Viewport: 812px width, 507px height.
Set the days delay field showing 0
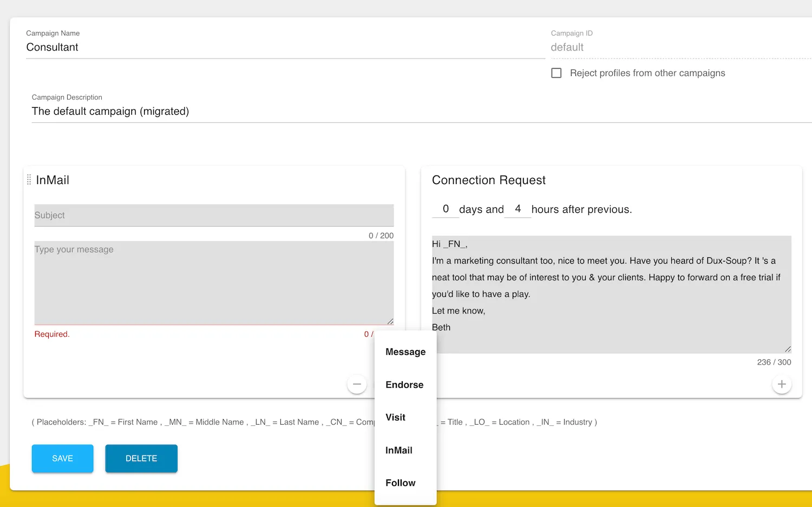click(446, 209)
